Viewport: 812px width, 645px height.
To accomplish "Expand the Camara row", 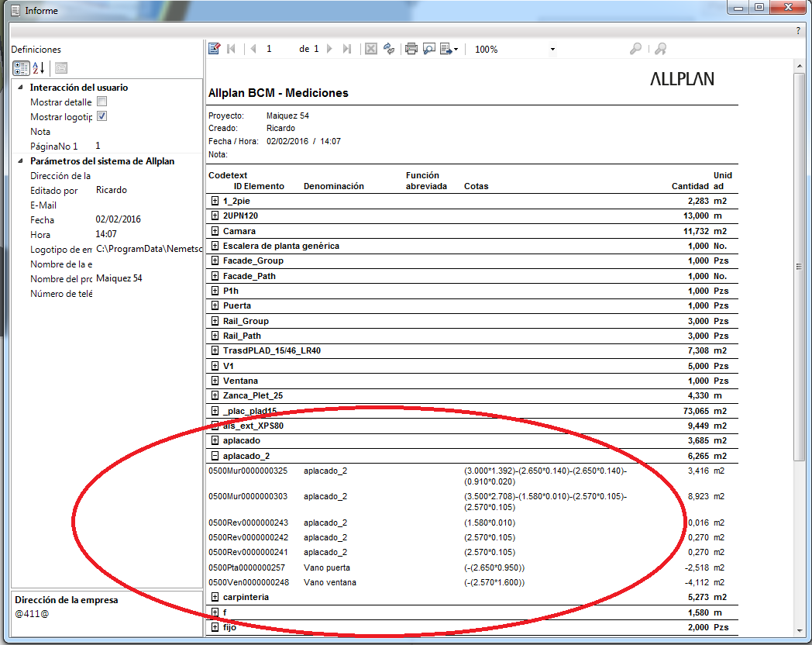I will 215,230.
